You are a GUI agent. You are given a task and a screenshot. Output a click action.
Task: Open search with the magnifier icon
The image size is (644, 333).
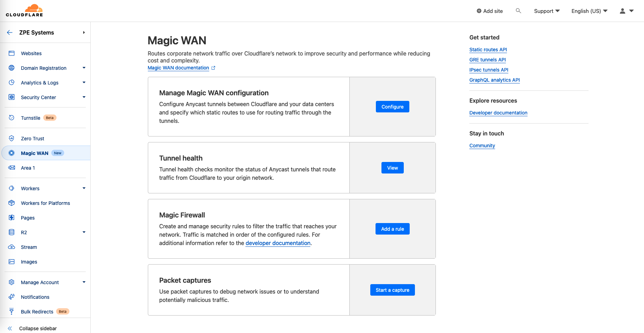click(518, 11)
